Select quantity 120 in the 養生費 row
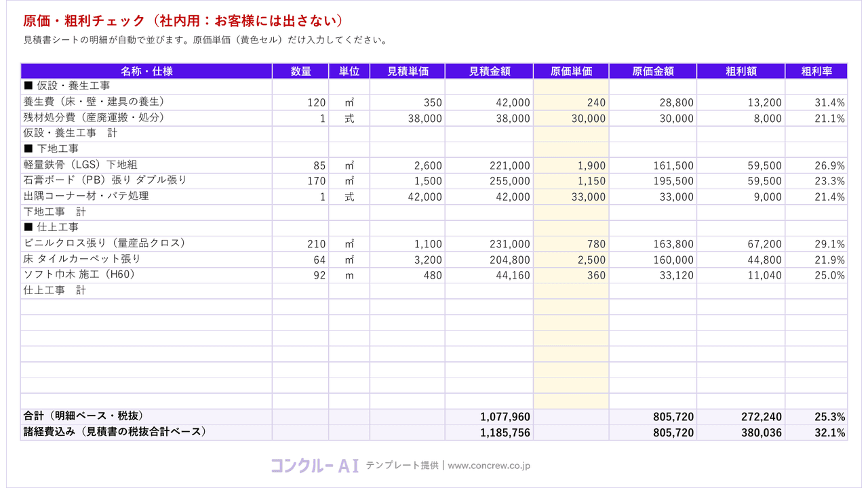The image size is (868, 488). click(x=300, y=102)
